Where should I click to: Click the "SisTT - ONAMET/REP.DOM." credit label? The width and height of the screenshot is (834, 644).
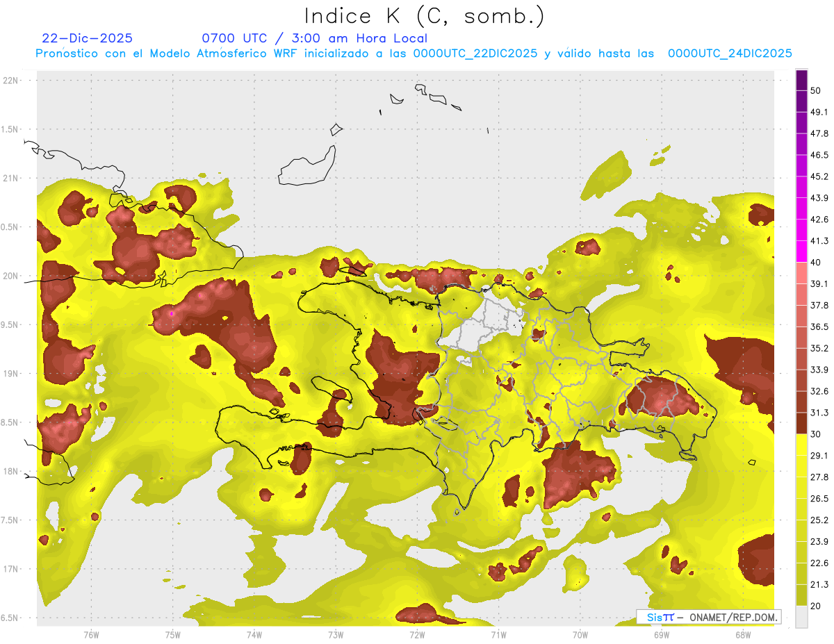coord(708,617)
